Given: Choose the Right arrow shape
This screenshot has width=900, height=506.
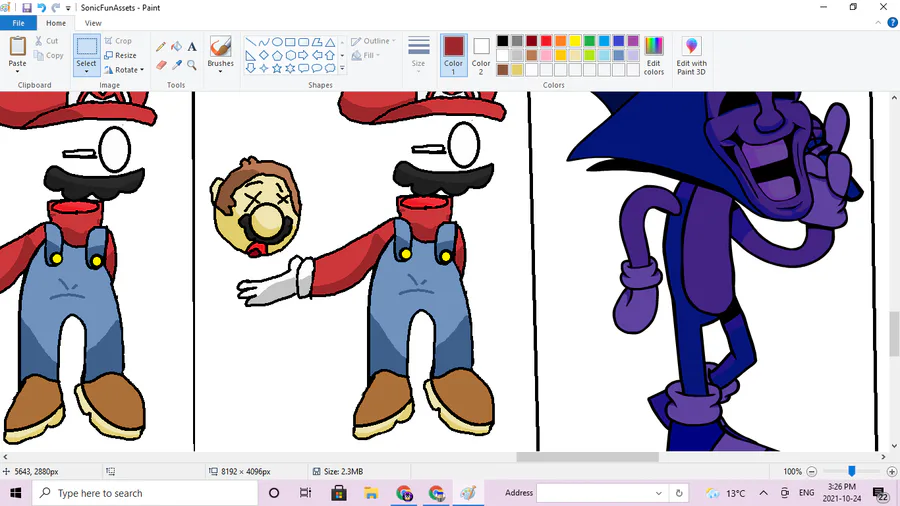Looking at the screenshot, I should point(303,55).
